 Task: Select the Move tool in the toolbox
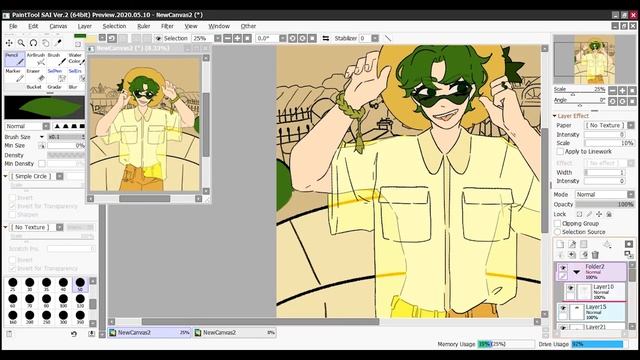[9, 42]
